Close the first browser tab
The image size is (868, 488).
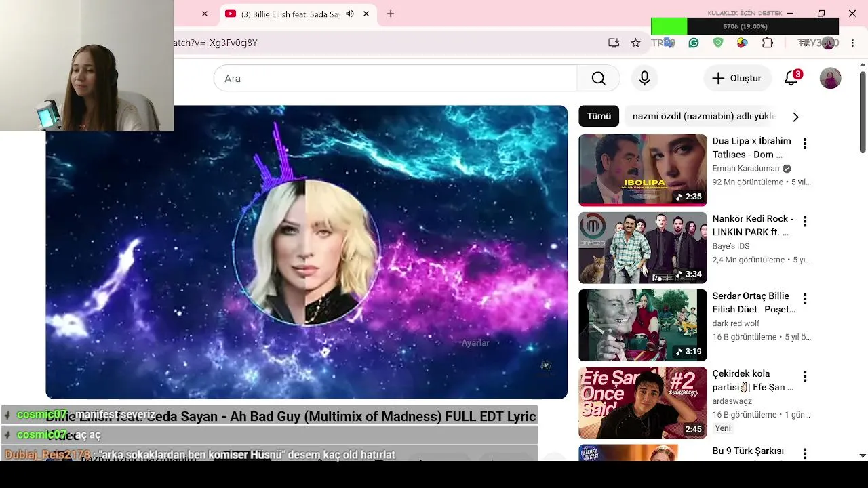[x=205, y=14]
